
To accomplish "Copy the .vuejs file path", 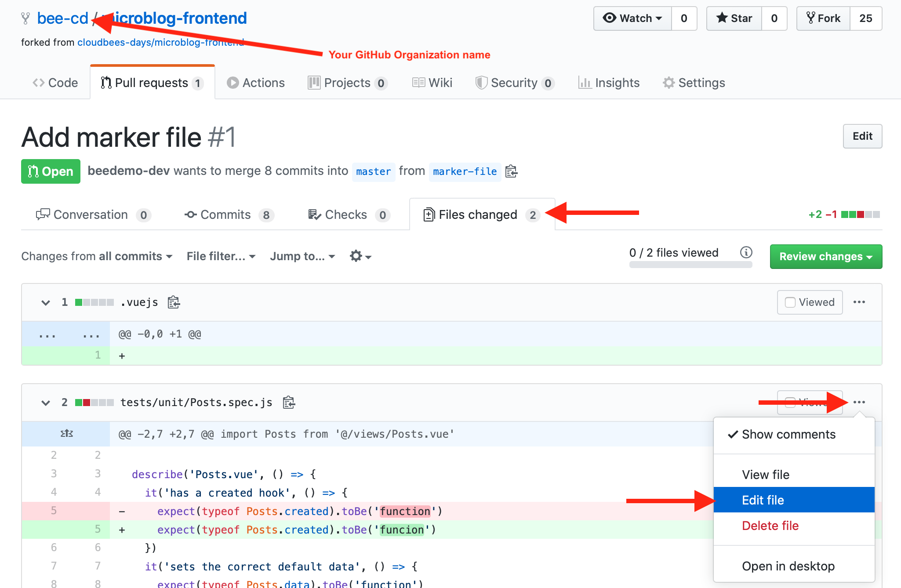I will (174, 302).
